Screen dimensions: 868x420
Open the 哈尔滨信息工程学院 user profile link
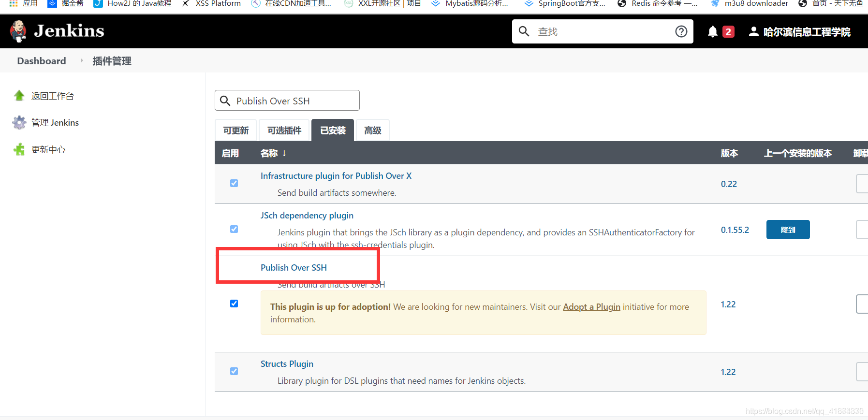807,32
